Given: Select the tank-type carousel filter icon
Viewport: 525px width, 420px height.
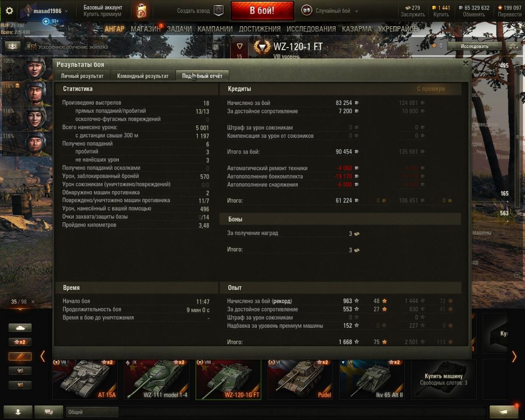Looking at the screenshot, I should pos(20,328).
